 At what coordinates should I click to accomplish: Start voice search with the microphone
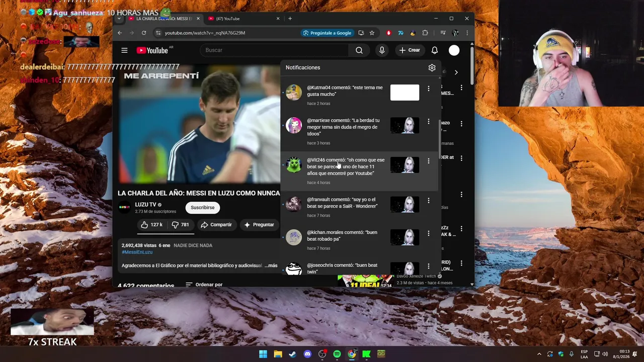[382, 50]
